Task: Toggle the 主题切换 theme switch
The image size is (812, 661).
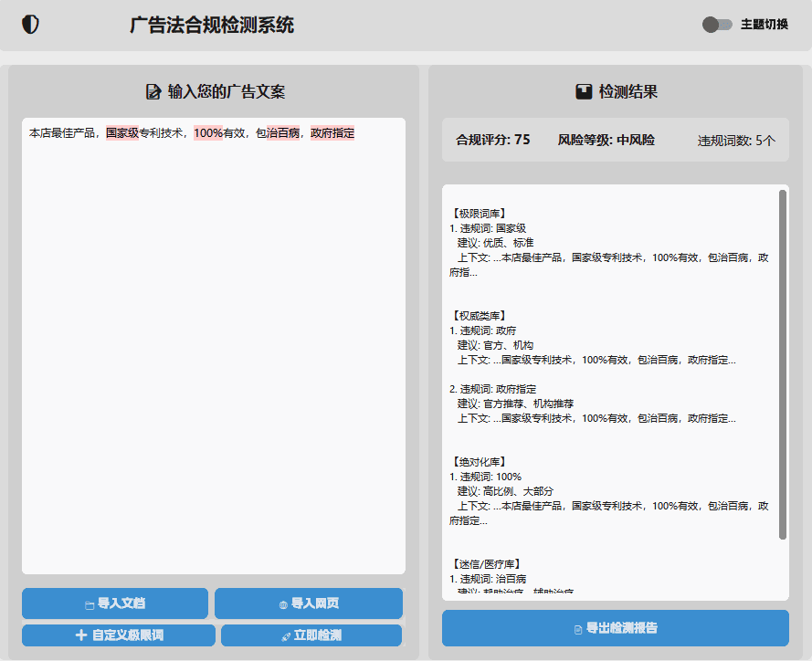Action: (x=717, y=25)
